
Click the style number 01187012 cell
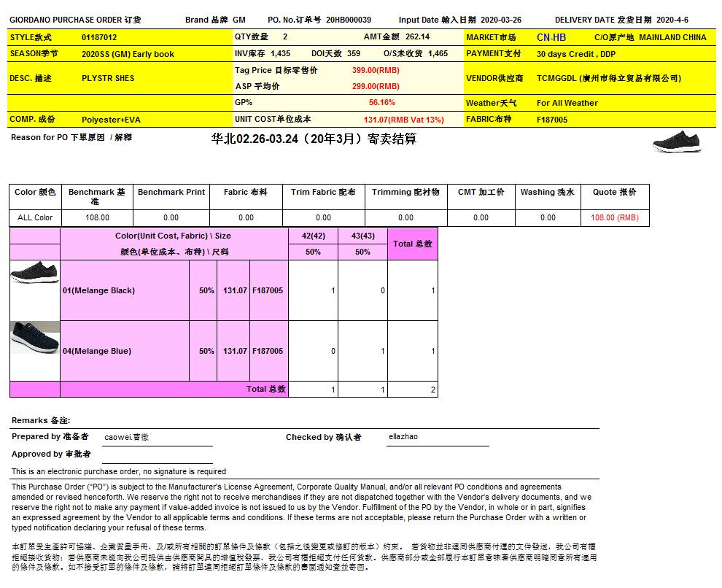click(x=99, y=37)
